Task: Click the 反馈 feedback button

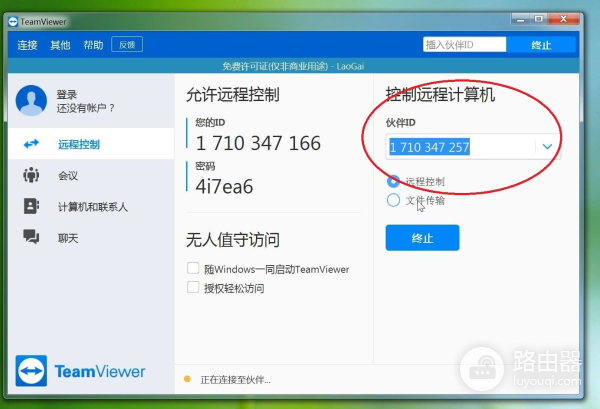Action: pyautogui.click(x=127, y=44)
